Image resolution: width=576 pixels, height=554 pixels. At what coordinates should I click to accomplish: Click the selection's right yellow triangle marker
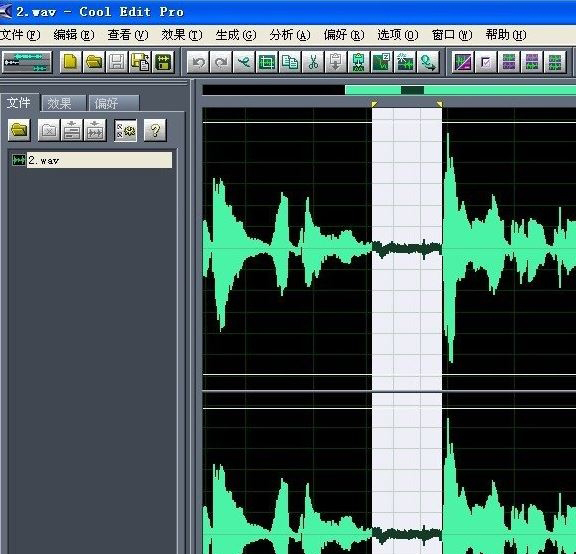[439, 104]
